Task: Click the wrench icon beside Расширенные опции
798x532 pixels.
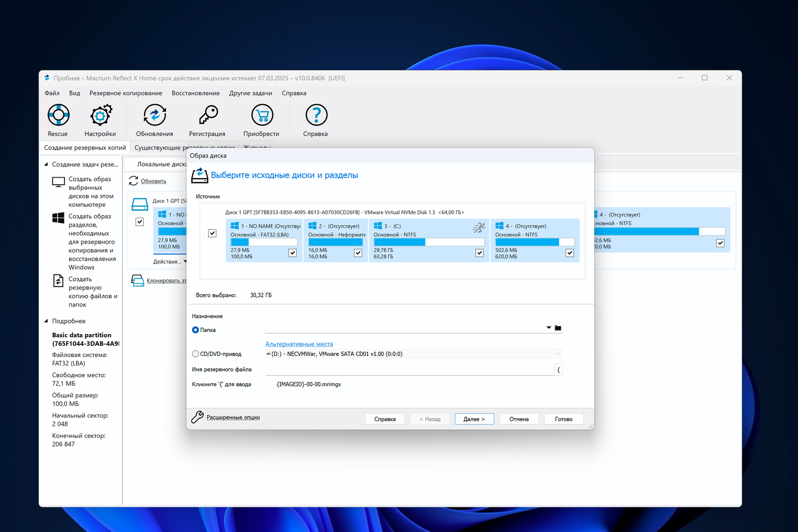Action: (197, 417)
